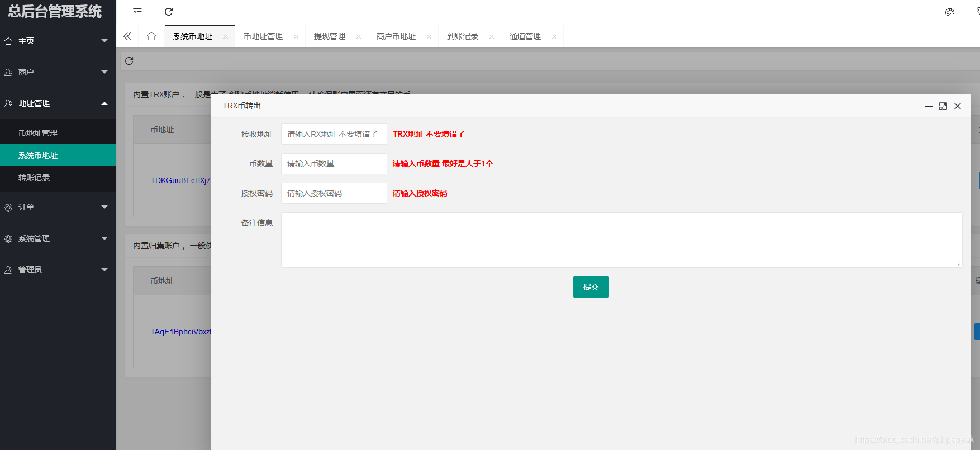Close the 商户币地址 tab
The width and height of the screenshot is (980, 450).
(429, 36)
